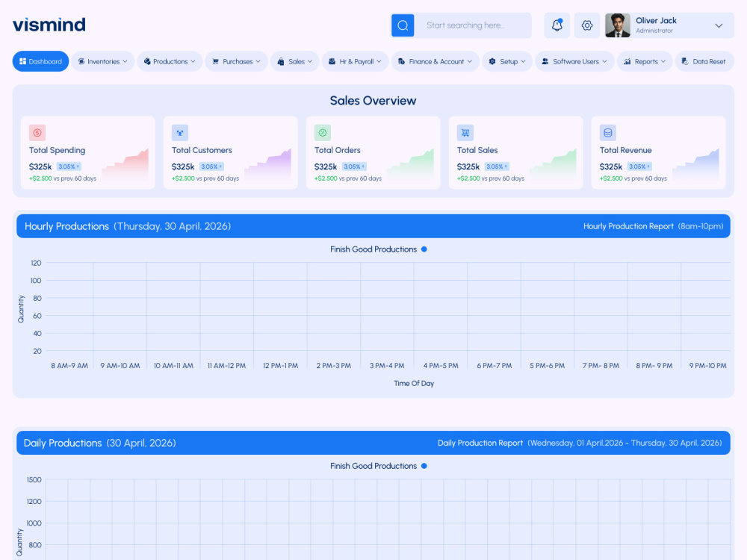This screenshot has height=560, width=747.
Task: Open Finance & Account menu
Action: [x=435, y=61]
